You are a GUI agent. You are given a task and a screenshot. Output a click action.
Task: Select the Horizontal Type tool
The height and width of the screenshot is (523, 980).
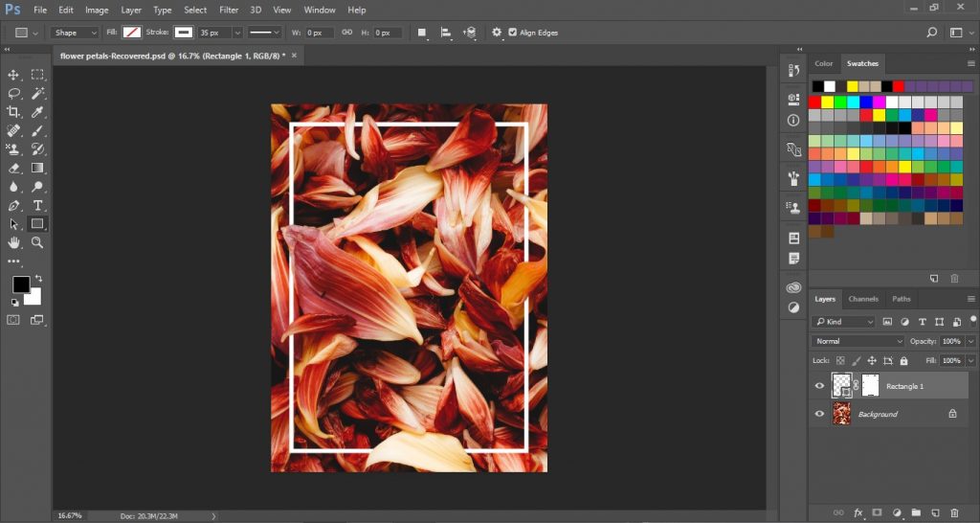pyautogui.click(x=37, y=205)
